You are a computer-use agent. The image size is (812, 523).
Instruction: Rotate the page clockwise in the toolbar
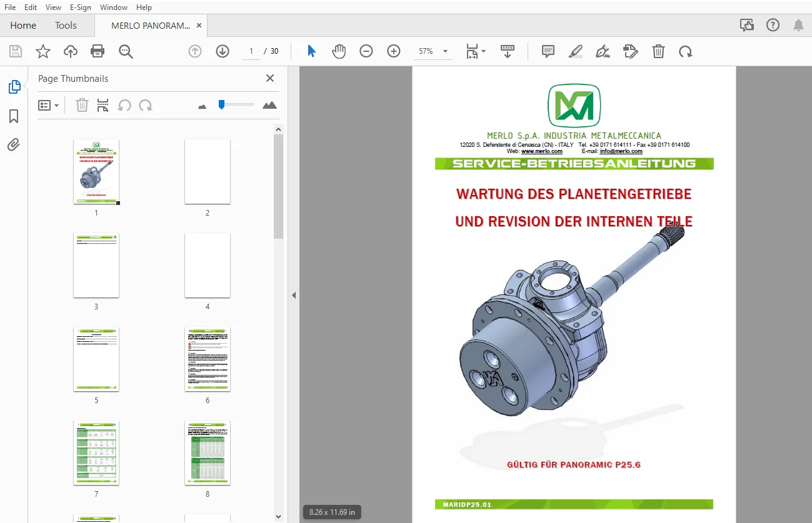click(x=686, y=51)
